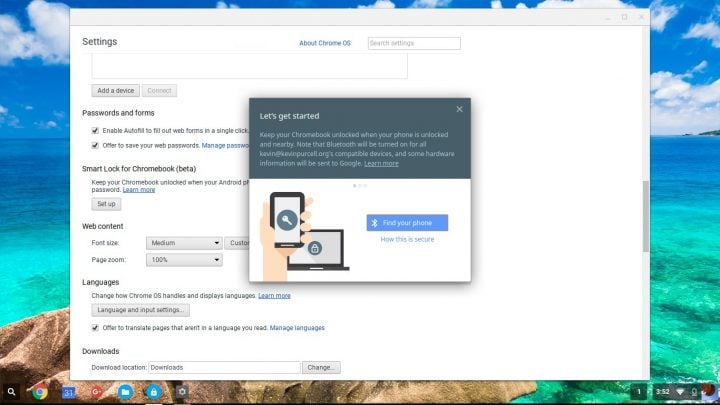Click the Smart Lock for Chromebook (beta) heading
This screenshot has height=405, width=720.
click(139, 169)
